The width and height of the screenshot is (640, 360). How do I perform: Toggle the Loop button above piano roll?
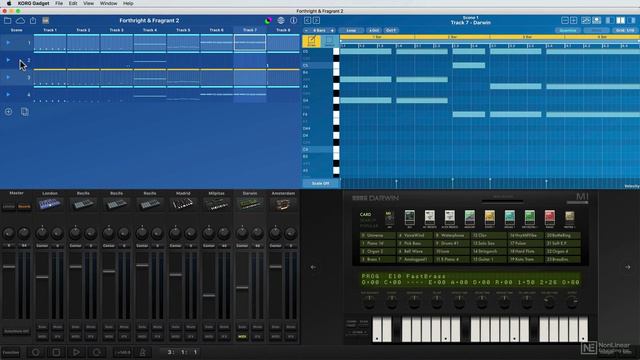click(x=351, y=31)
